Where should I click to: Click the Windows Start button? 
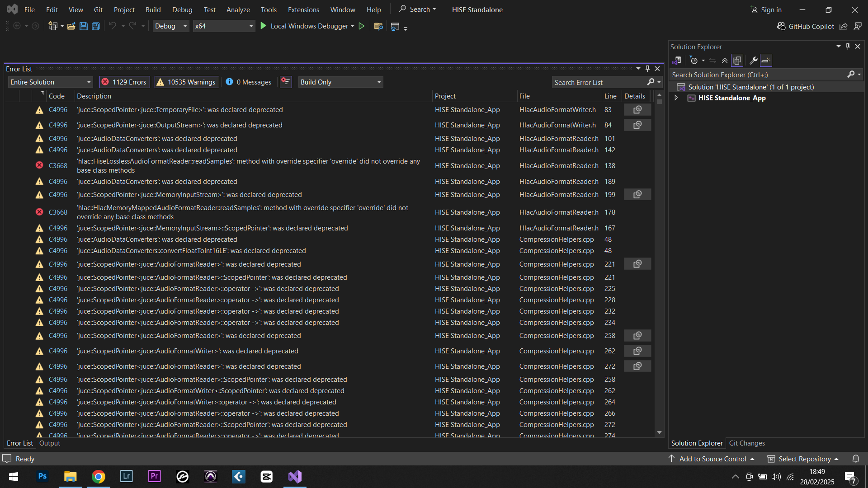pyautogui.click(x=14, y=476)
